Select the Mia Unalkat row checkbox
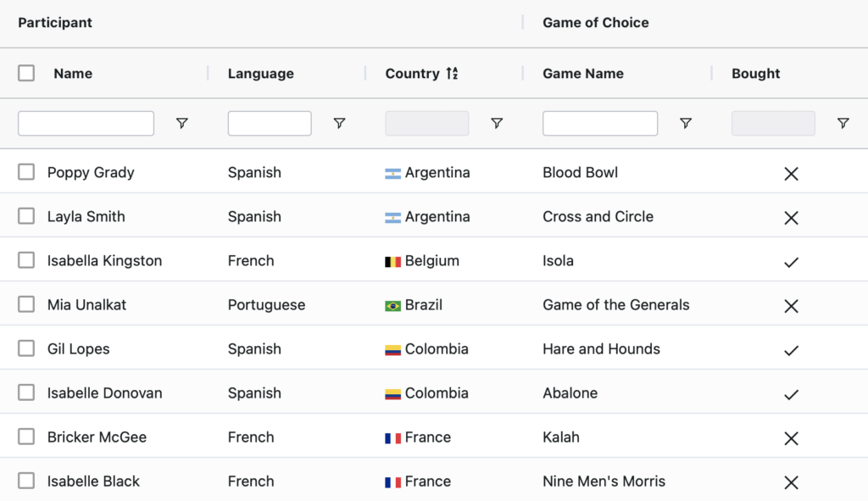The height and width of the screenshot is (501, 868). pos(26,305)
